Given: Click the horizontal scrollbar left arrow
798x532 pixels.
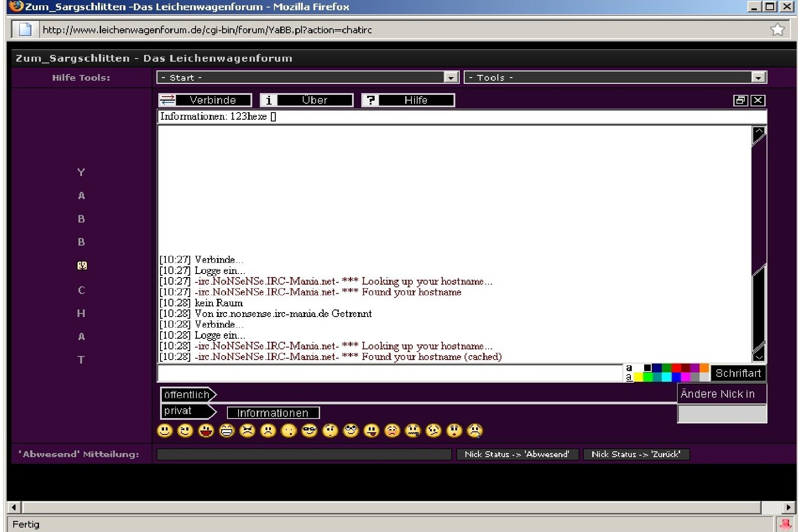Looking at the screenshot, I should [14, 507].
